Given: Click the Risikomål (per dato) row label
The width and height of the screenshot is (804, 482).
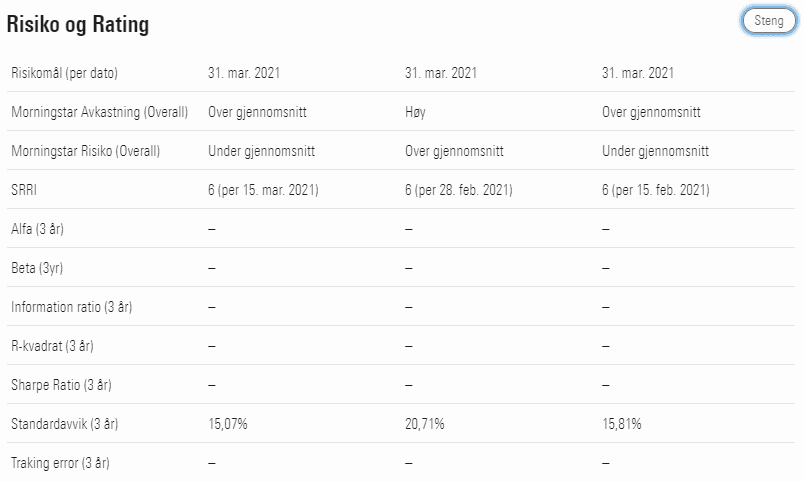Looking at the screenshot, I should tap(65, 73).
